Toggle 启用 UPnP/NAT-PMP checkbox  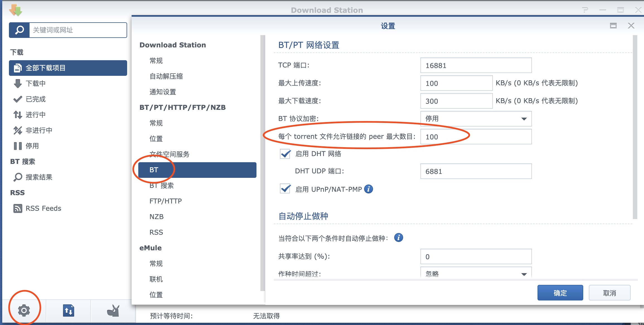(x=285, y=189)
